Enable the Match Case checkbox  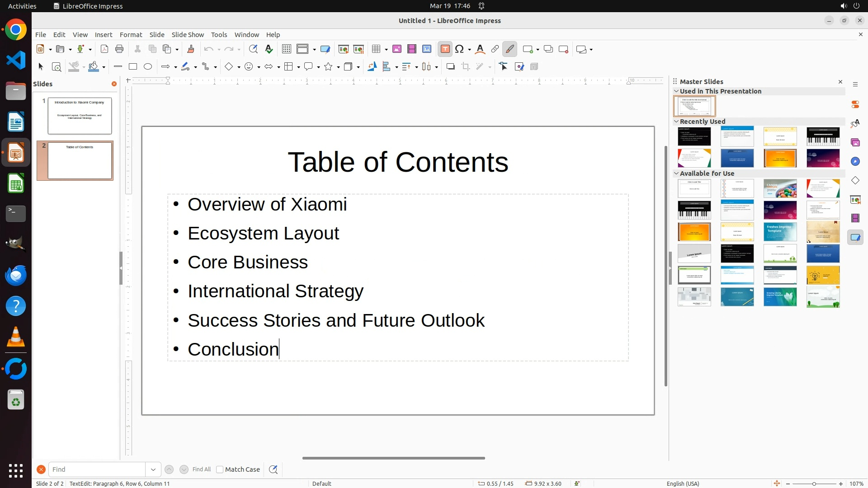[220, 469]
